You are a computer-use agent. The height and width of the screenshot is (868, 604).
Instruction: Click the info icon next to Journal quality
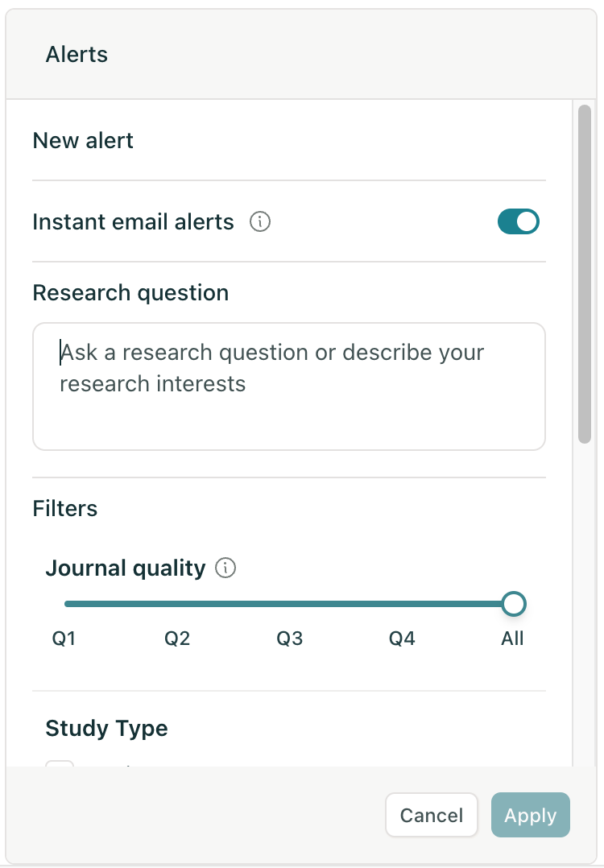[225, 568]
